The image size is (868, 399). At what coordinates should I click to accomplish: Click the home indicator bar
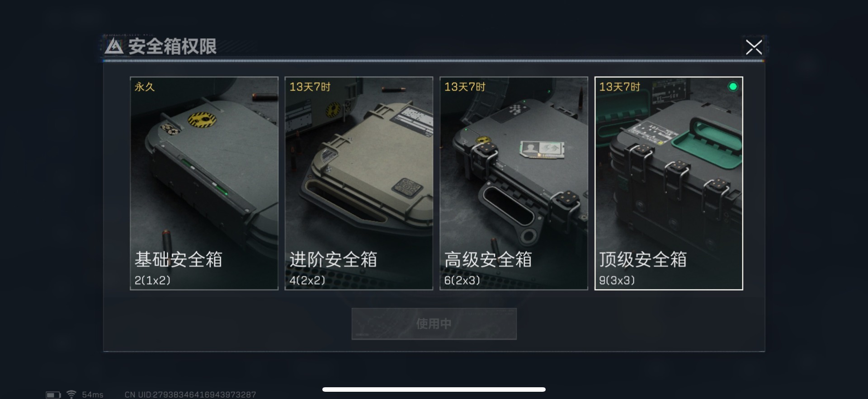[434, 389]
